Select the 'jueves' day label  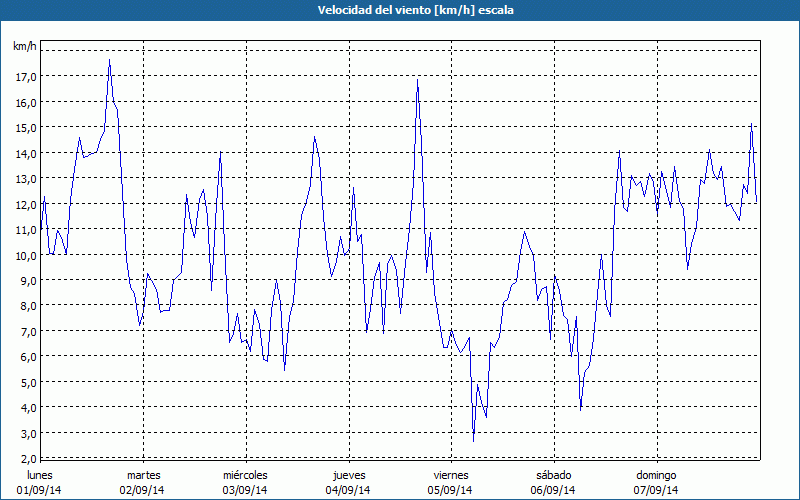pyautogui.click(x=348, y=475)
